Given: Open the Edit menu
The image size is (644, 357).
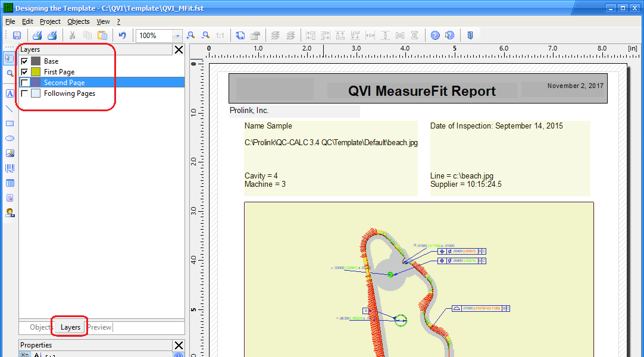Looking at the screenshot, I should point(27,21).
